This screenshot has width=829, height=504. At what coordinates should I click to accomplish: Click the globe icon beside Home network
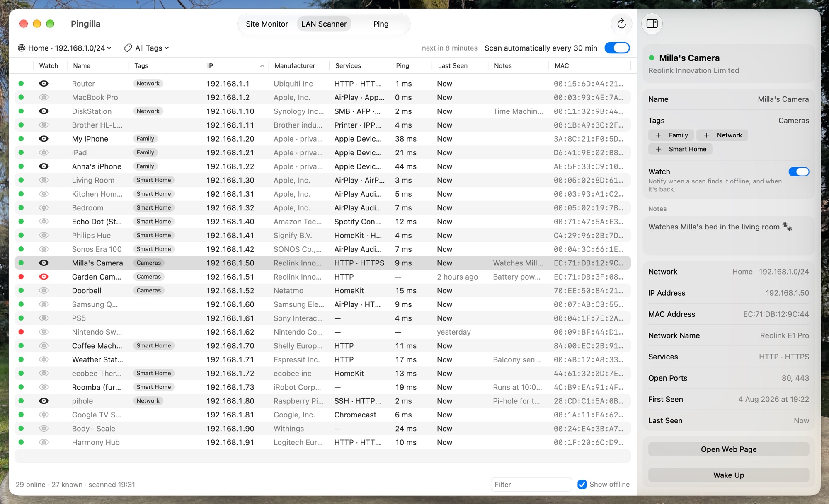coord(22,48)
